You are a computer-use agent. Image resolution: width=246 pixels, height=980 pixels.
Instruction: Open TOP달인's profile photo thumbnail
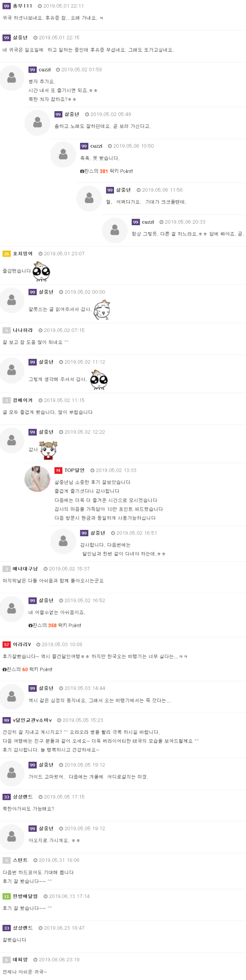pyautogui.click(x=37, y=479)
